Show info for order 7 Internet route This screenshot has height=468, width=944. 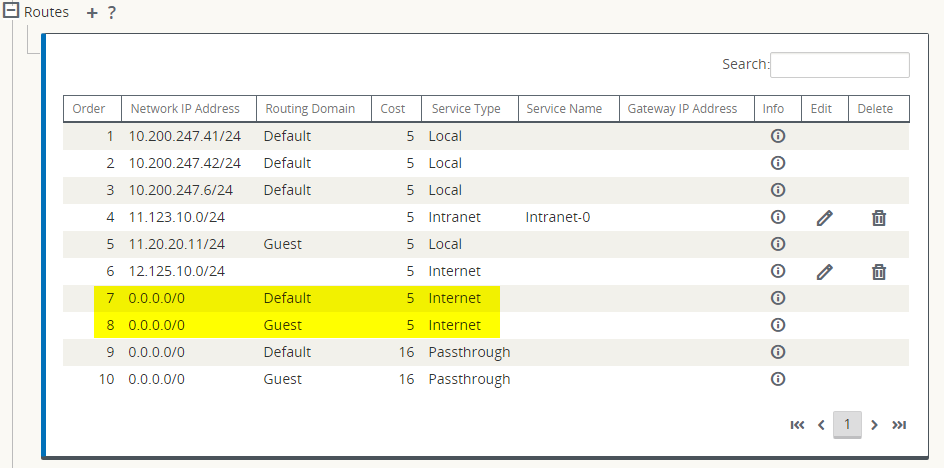pos(778,298)
